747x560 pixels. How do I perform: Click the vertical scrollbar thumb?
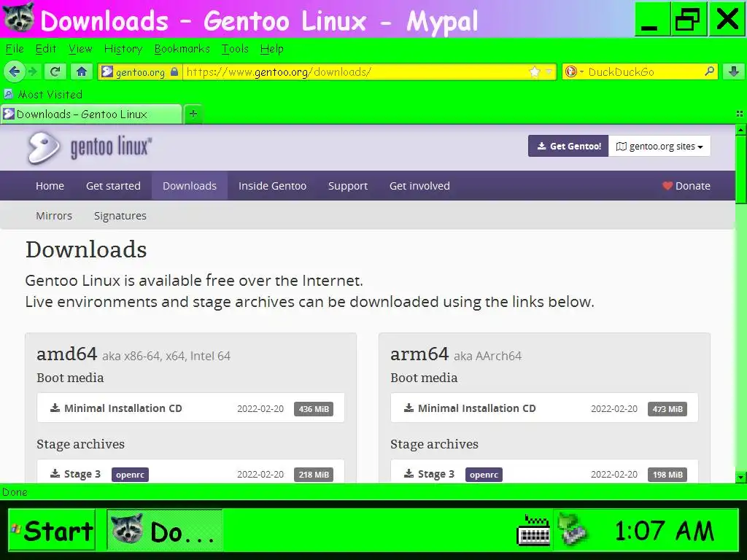coord(741,169)
